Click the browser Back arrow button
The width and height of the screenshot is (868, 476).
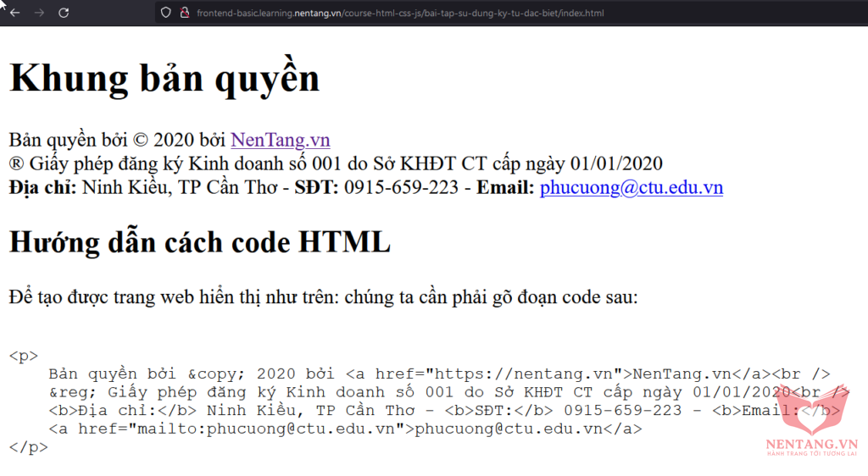[14, 13]
